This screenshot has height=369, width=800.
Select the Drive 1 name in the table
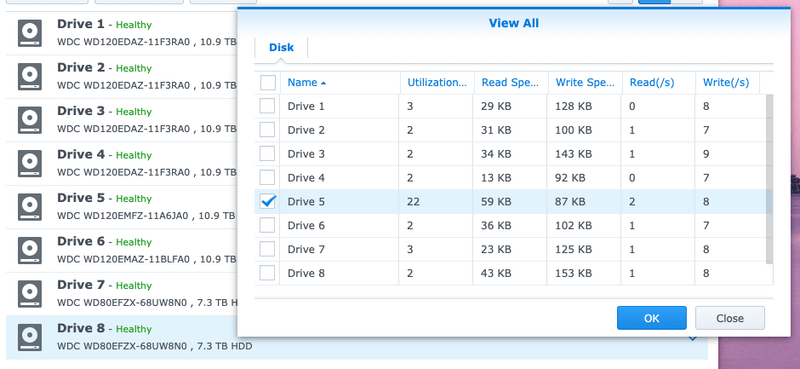click(x=306, y=106)
